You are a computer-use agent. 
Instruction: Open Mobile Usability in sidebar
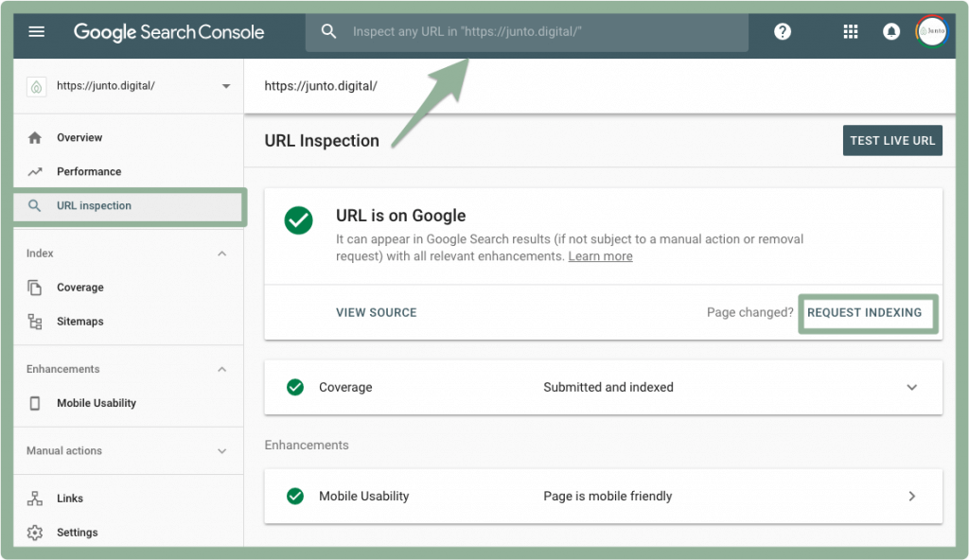point(97,403)
